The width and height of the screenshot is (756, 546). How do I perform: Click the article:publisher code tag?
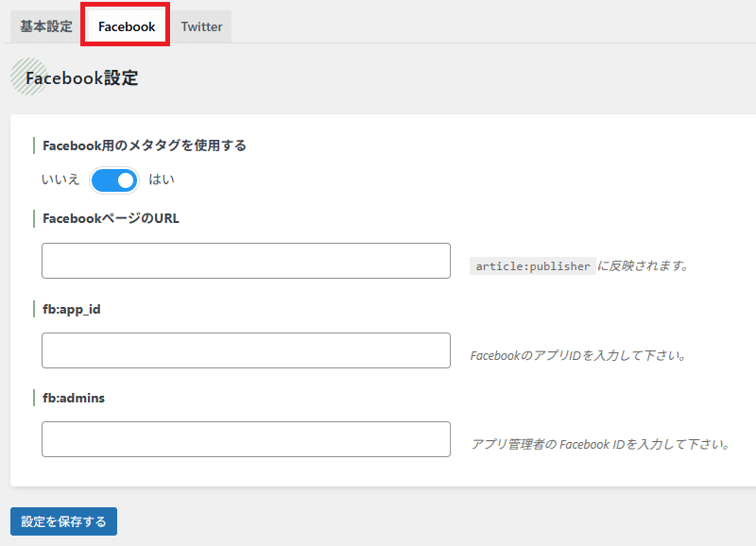click(533, 266)
